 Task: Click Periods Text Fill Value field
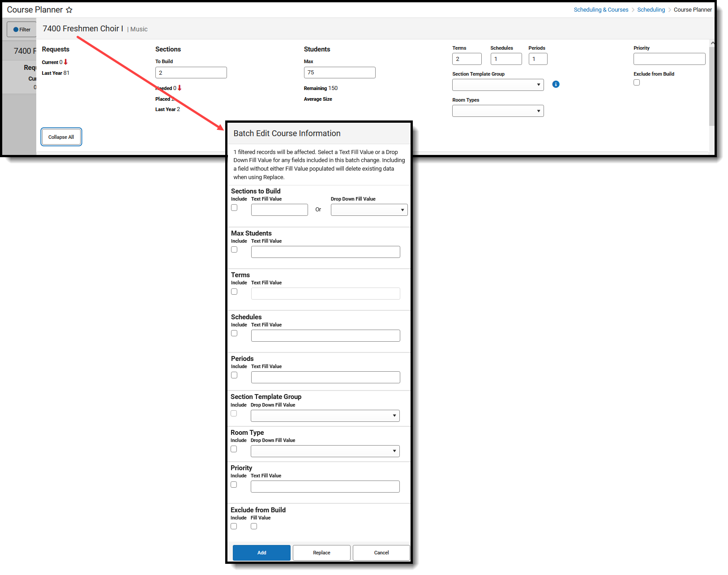(325, 377)
